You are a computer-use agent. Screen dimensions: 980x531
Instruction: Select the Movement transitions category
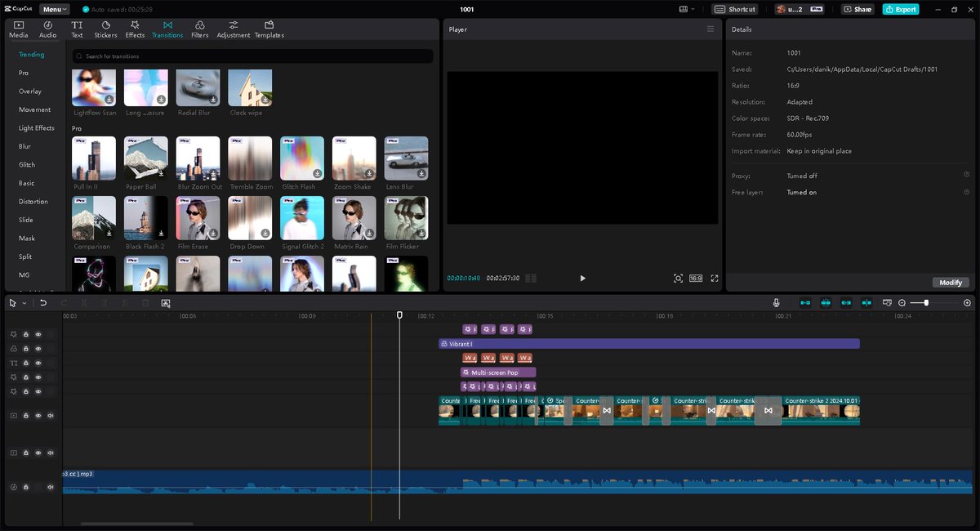(34, 109)
